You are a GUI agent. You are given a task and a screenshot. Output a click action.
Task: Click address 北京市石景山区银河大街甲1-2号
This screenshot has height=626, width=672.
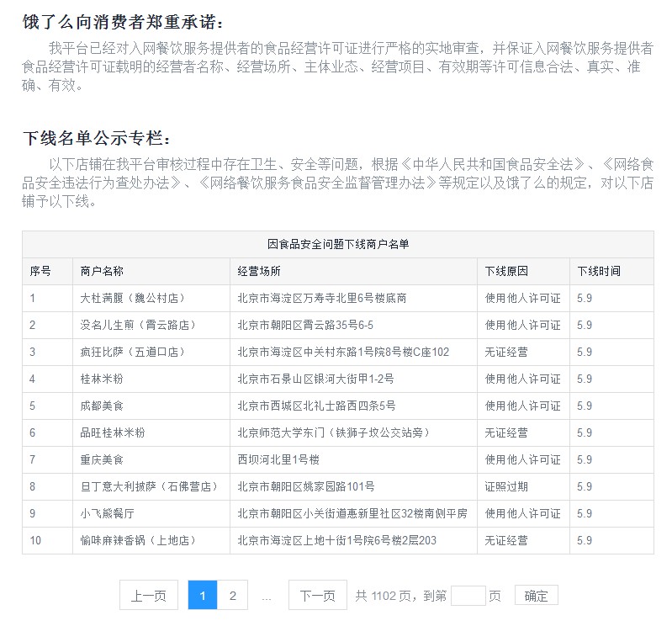click(x=315, y=379)
